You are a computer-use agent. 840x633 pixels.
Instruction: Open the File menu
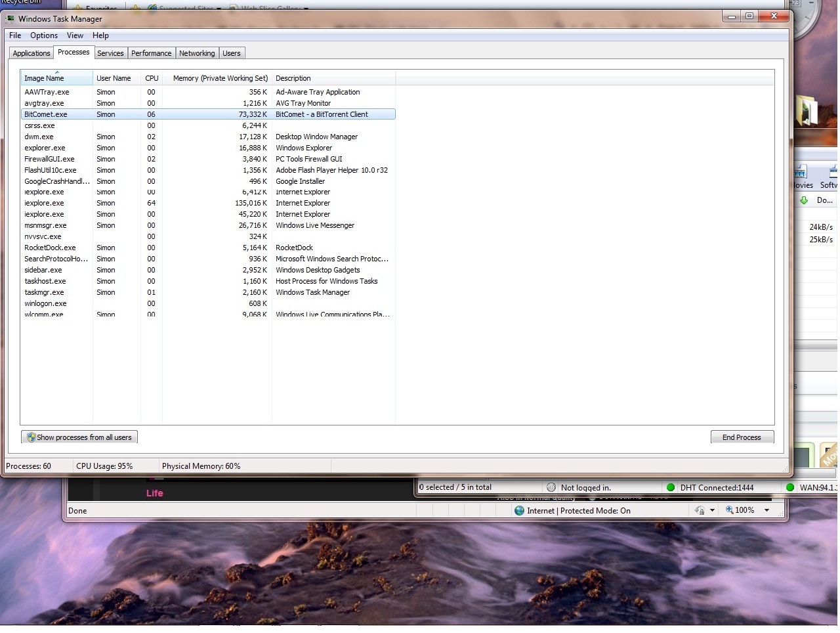click(x=15, y=35)
